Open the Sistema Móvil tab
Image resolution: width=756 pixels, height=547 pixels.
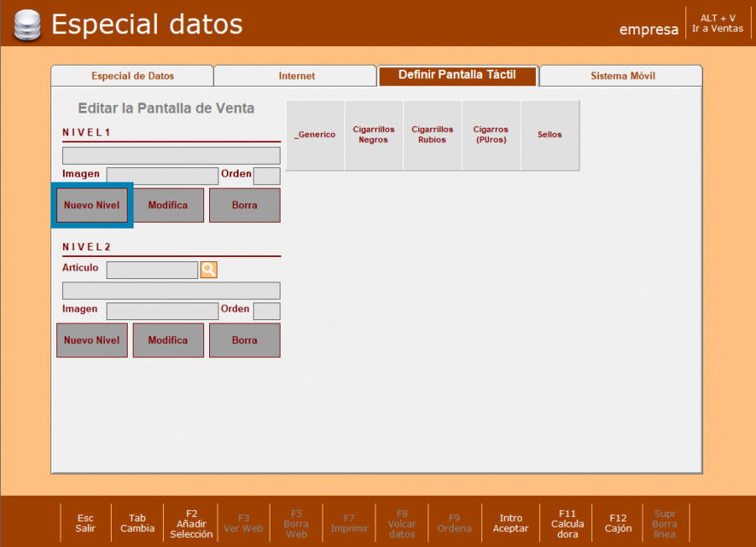pos(622,76)
